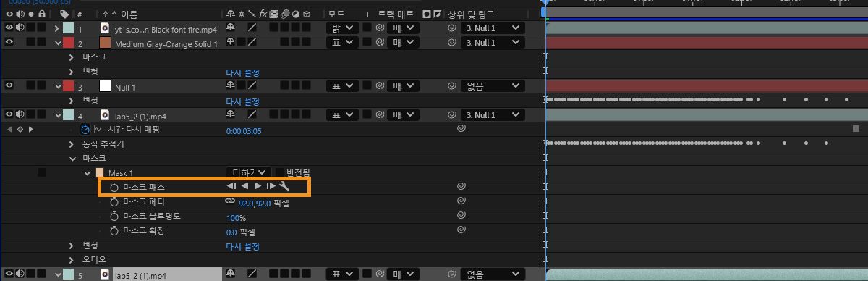Screen dimensions: 868x281
Task: Open parent dropdown 3. Null 1 of layer 4
Action: 493,114
